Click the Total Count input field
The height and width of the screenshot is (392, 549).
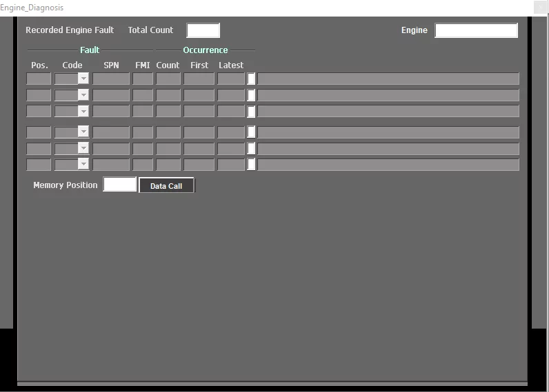(x=203, y=30)
